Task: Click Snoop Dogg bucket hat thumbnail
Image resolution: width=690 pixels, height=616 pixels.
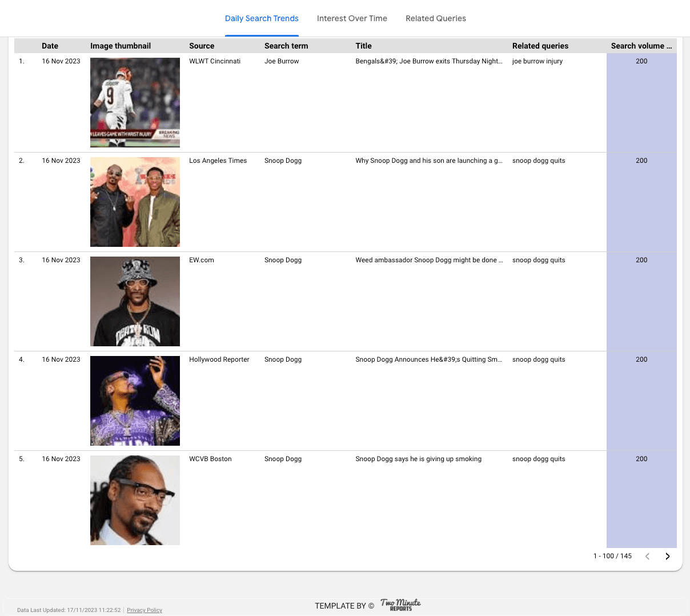Action: (135, 301)
